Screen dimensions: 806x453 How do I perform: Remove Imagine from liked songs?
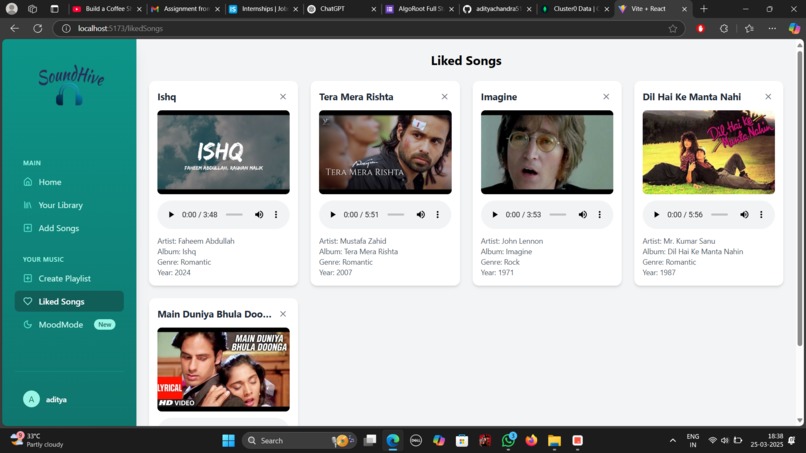coord(606,97)
